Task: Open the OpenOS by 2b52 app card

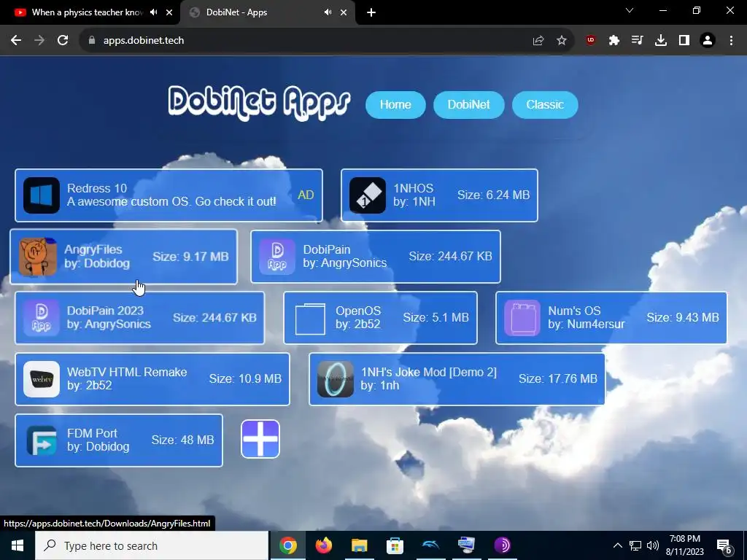Action: point(380,318)
